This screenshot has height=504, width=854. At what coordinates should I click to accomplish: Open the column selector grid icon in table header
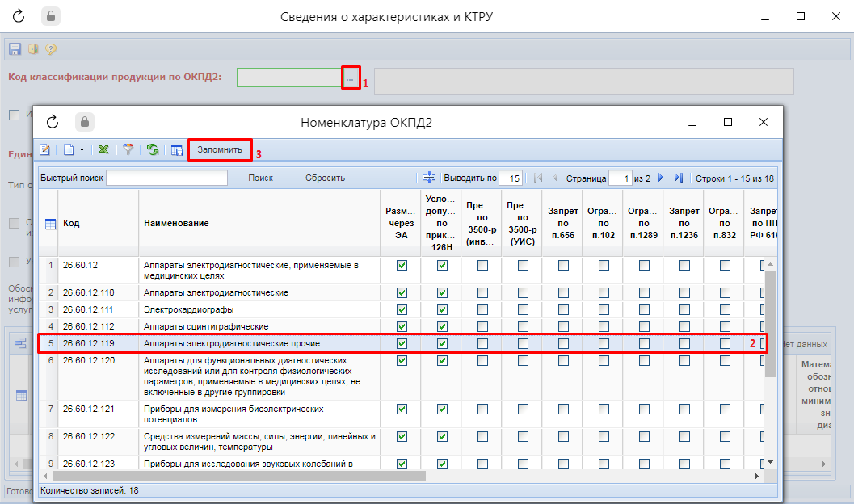[x=49, y=224]
